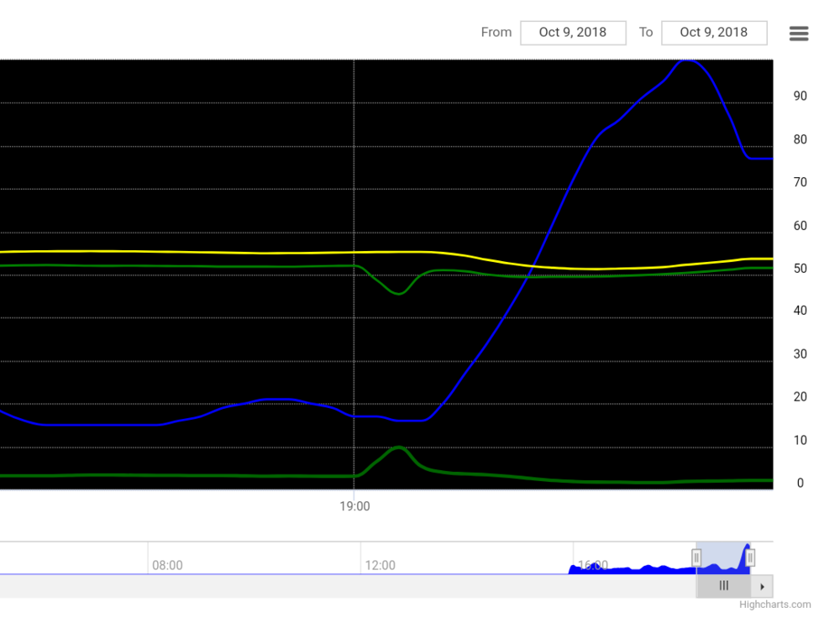Click the 19:00 x-axis time label
Viewport: 840px width, 628px height.
point(354,506)
